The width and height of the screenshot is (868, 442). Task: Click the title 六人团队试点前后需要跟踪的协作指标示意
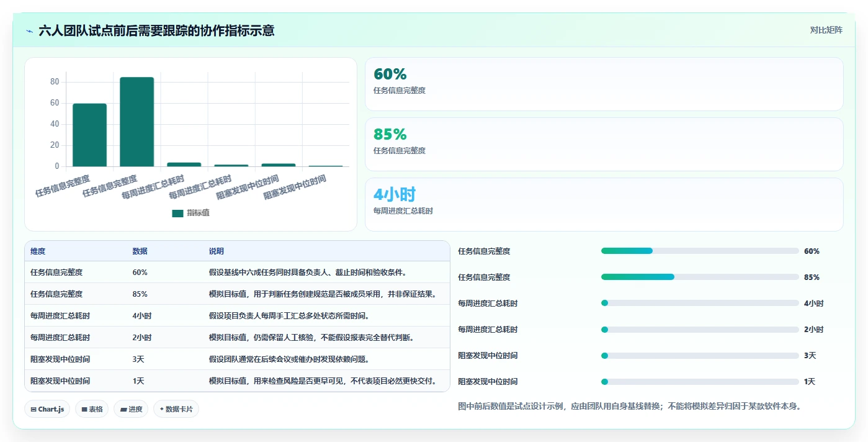(x=156, y=30)
